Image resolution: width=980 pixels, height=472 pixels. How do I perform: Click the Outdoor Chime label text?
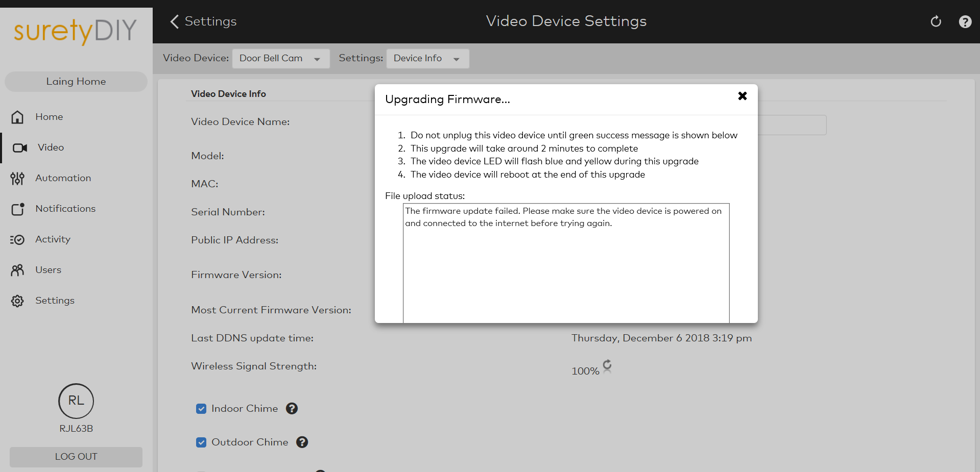[x=250, y=442]
